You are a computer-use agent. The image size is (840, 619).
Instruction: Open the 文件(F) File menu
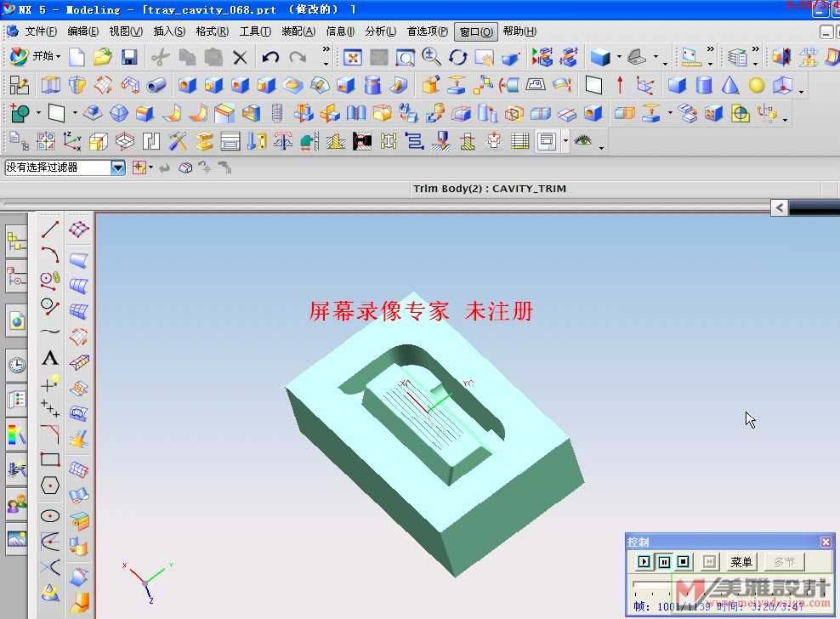tap(41, 31)
